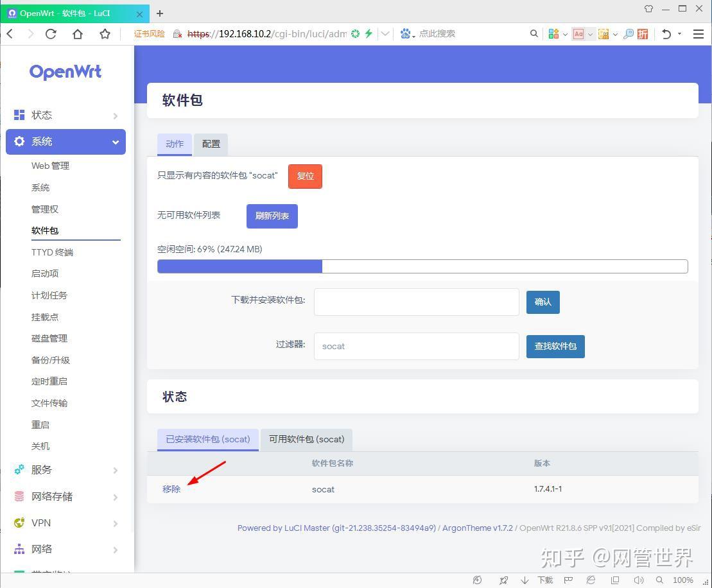Viewport: 712px width, 588px height.
Task: Click the lightning speed-boost icon beside the refresh button
Action: coord(368,33)
